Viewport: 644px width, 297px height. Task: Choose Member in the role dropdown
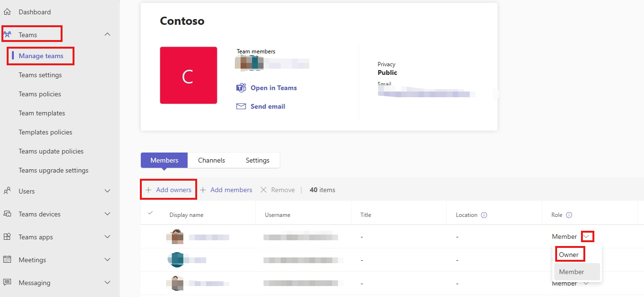(577, 272)
